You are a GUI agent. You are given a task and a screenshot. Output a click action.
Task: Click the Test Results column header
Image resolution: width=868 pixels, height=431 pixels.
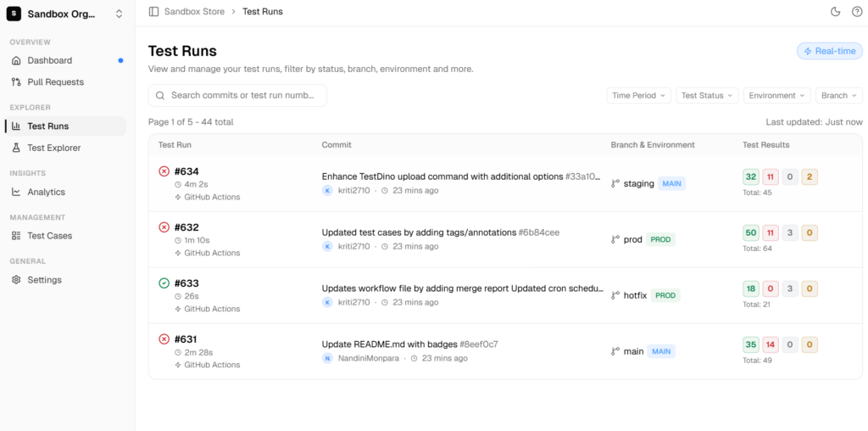pyautogui.click(x=766, y=144)
